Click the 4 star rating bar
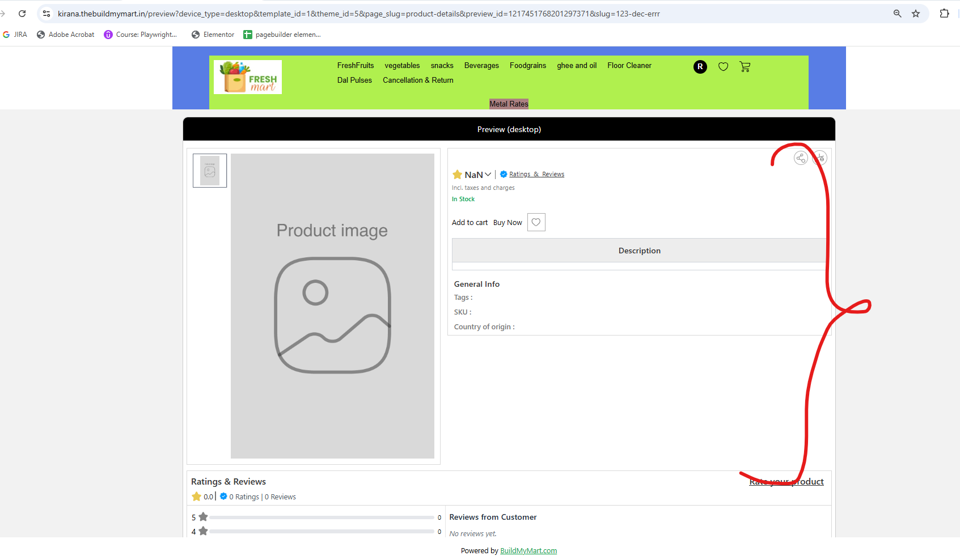Viewport: 960px width, 560px height. tap(322, 532)
